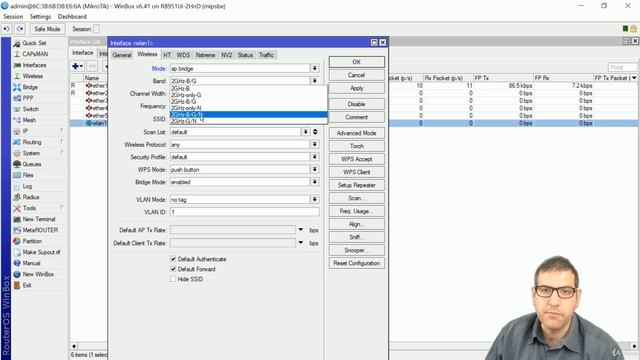This screenshot has width=640, height=360.
Task: Toggle Default Forward checkbox
Action: (x=173, y=269)
